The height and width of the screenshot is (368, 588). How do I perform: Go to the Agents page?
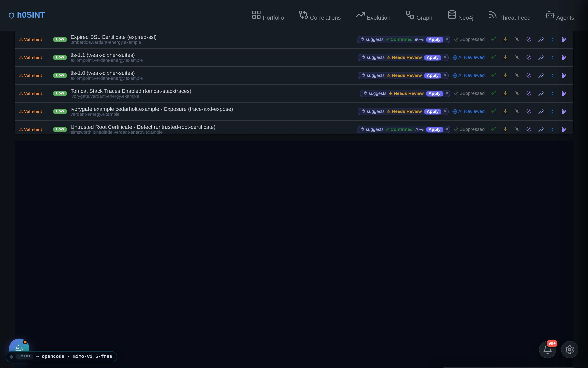click(560, 15)
